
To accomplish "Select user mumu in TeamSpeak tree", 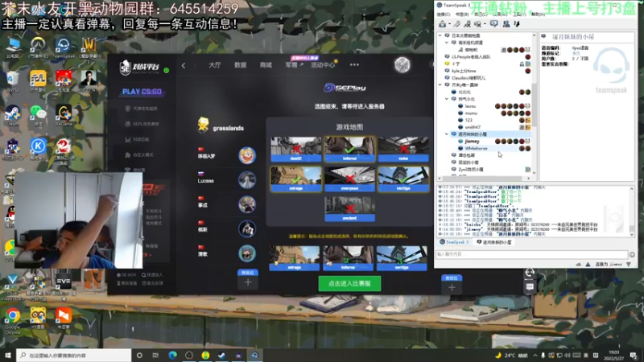I will (x=471, y=113).
